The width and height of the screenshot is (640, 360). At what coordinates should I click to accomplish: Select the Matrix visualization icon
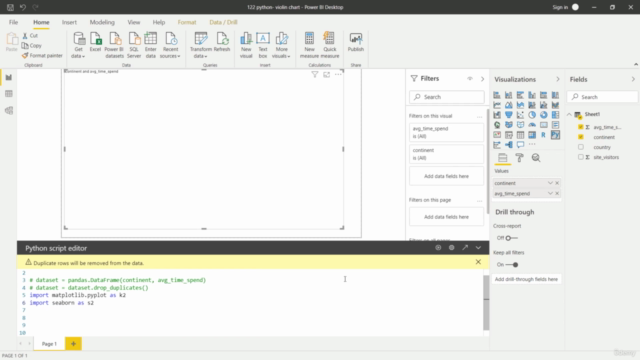(532, 135)
